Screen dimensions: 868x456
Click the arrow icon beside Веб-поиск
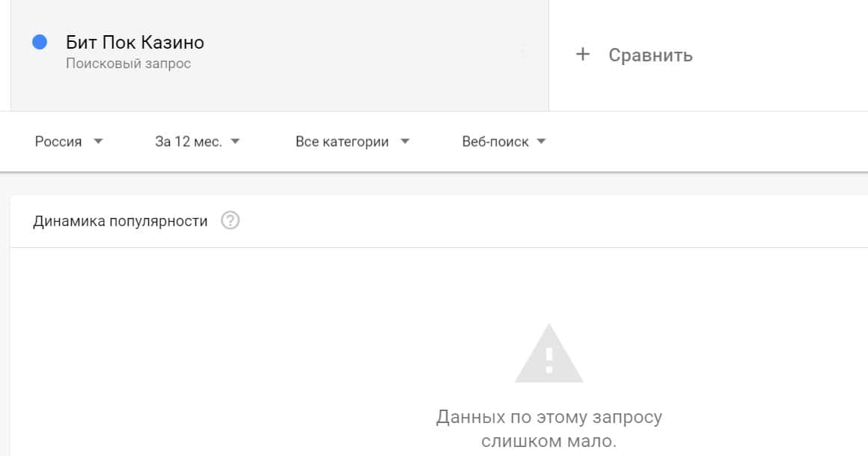point(542,142)
